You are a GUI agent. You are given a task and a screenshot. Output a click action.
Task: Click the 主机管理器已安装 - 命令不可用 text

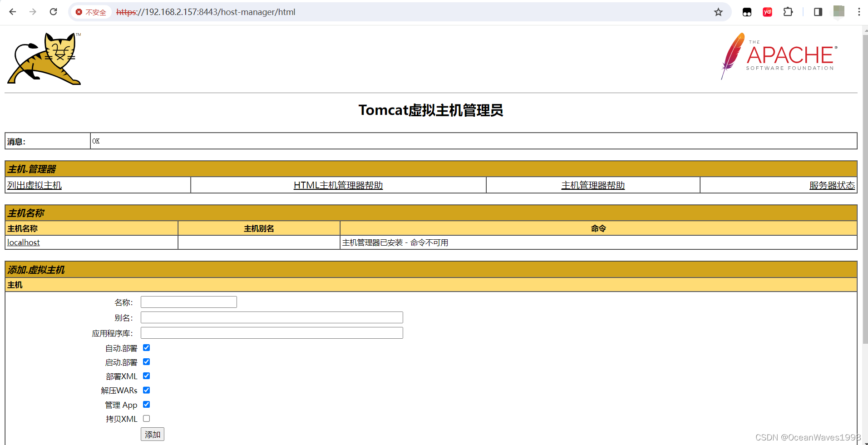coord(395,242)
